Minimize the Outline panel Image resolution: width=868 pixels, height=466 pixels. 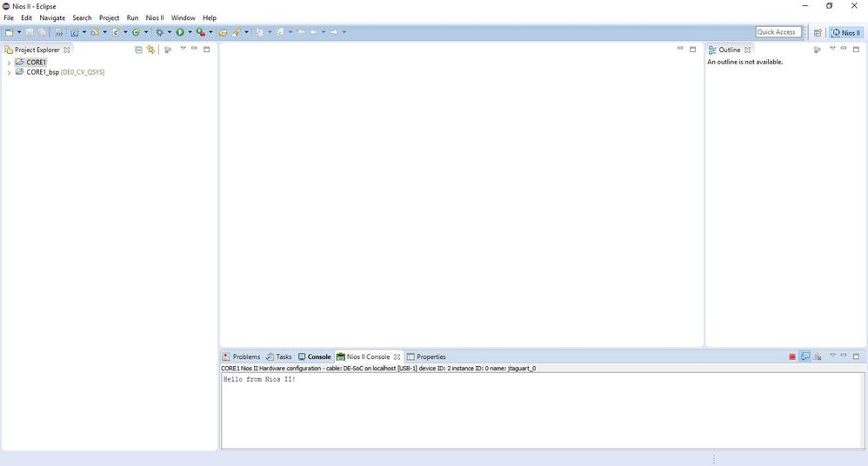844,49
